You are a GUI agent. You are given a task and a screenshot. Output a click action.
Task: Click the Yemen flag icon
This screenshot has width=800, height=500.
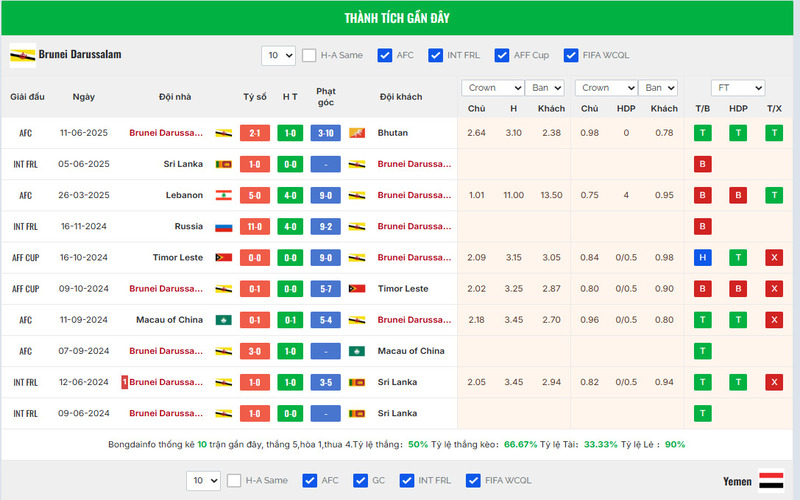click(x=771, y=480)
